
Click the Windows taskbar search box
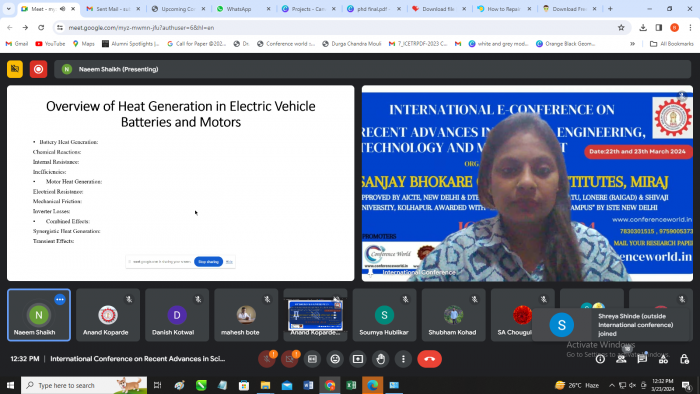84,385
